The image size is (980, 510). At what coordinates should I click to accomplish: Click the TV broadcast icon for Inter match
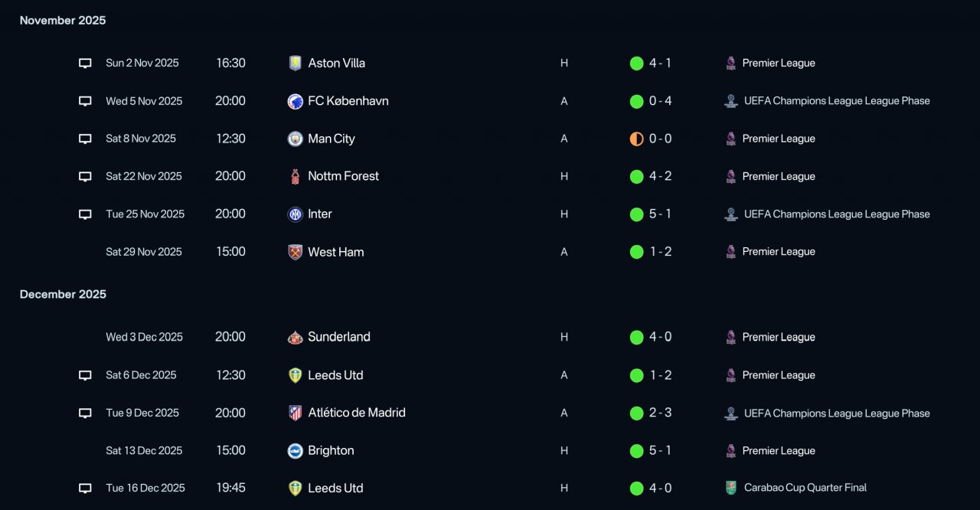(x=85, y=214)
